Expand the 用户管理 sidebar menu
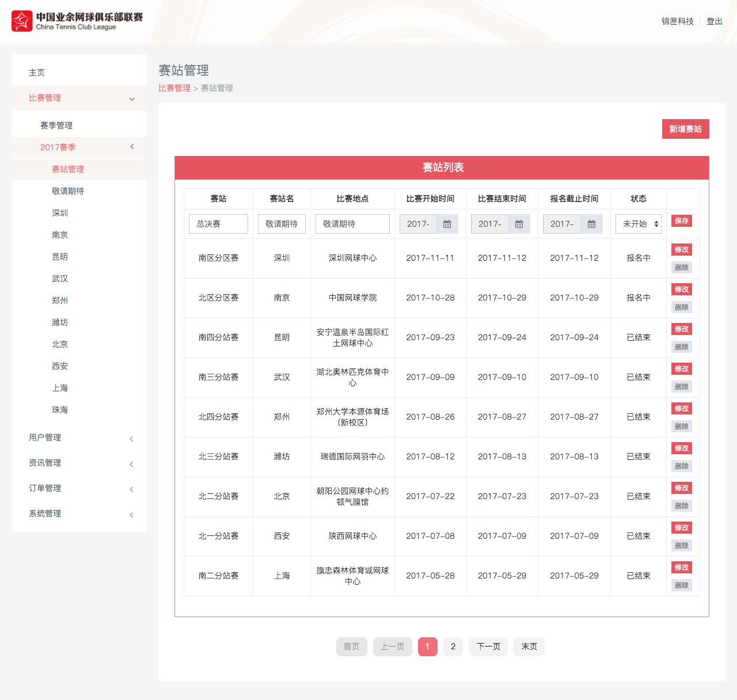This screenshot has width=737, height=700. click(x=79, y=438)
